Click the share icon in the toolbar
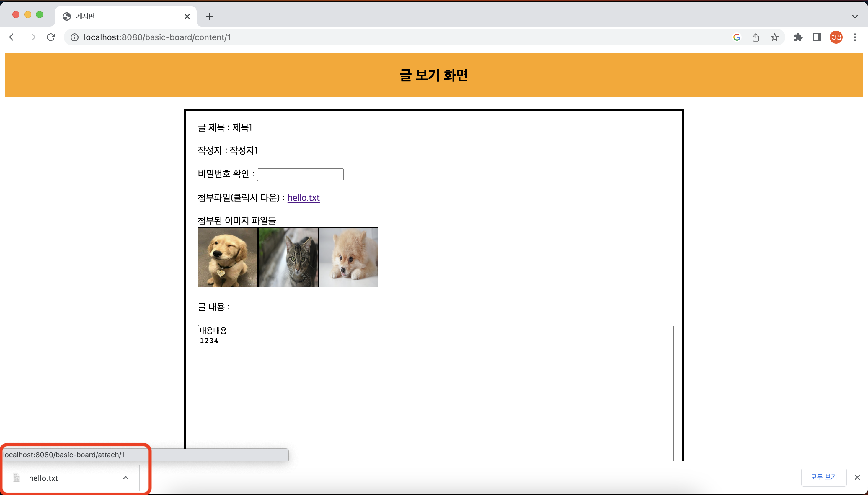Viewport: 868px width, 495px height. click(756, 37)
